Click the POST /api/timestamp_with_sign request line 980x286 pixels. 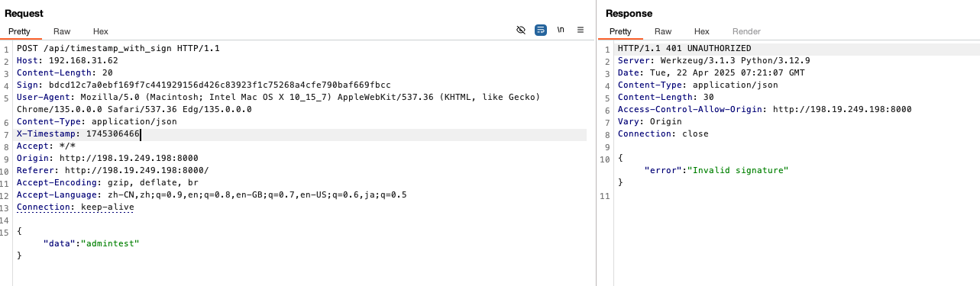coord(118,48)
